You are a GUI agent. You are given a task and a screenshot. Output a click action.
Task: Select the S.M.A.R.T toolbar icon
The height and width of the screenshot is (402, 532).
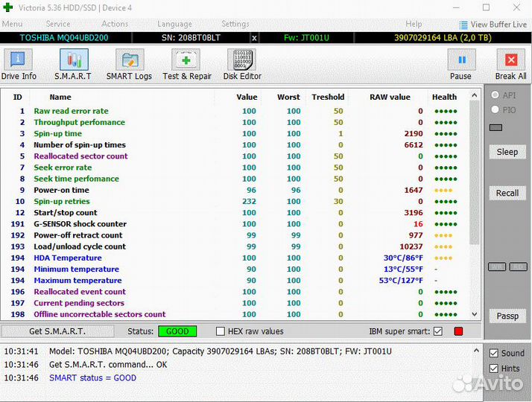(73, 64)
